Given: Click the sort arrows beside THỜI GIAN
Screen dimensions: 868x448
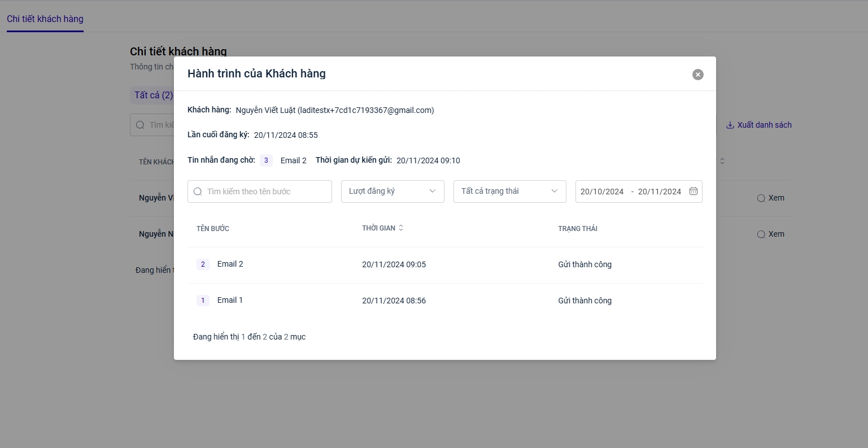Looking at the screenshot, I should (x=401, y=228).
